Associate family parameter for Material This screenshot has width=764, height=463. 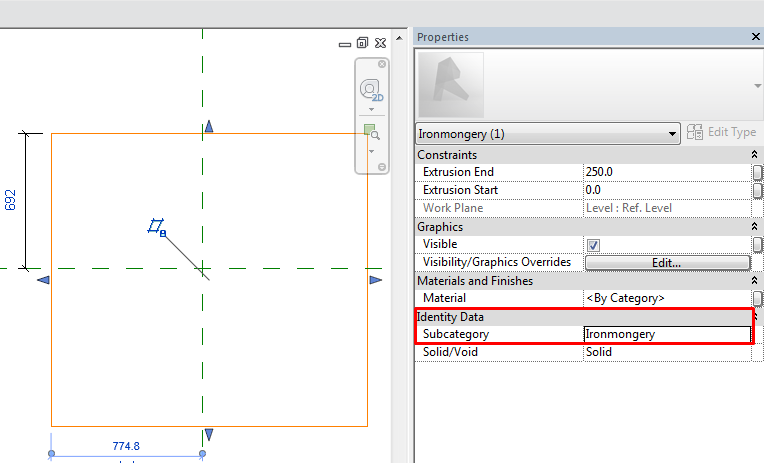point(757,298)
